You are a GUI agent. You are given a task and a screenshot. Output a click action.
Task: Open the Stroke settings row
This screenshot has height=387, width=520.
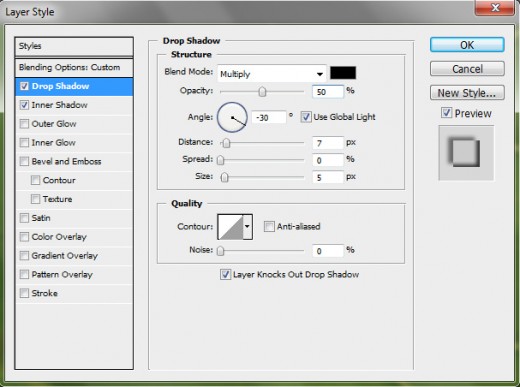tap(74, 293)
